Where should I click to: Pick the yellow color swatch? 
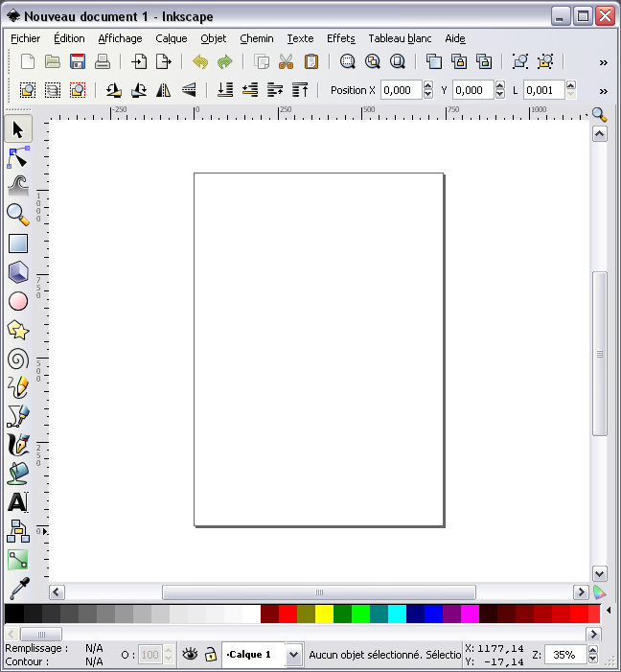pyautogui.click(x=324, y=614)
